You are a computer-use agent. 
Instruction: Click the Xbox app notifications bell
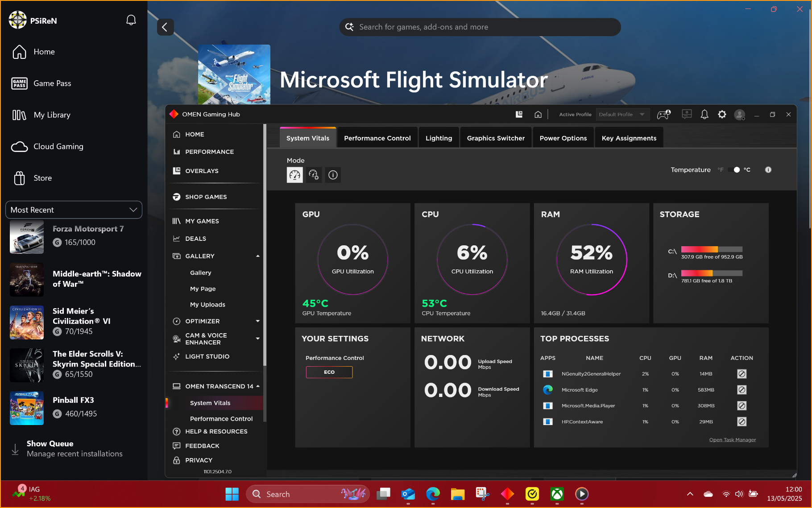pyautogui.click(x=131, y=20)
